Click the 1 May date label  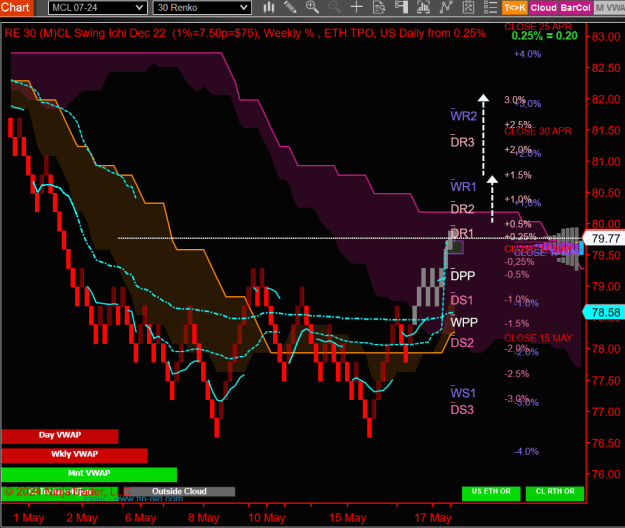point(29,518)
